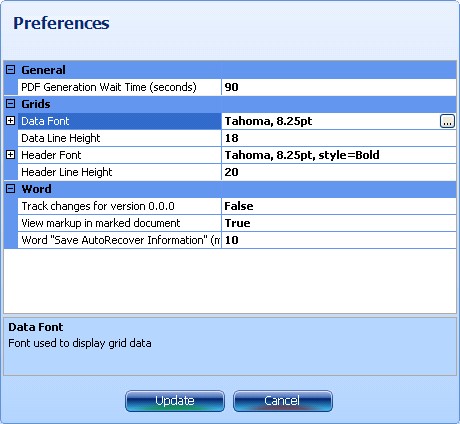The image size is (460, 424).
Task: Collapse the Word category
Action: pos(11,189)
